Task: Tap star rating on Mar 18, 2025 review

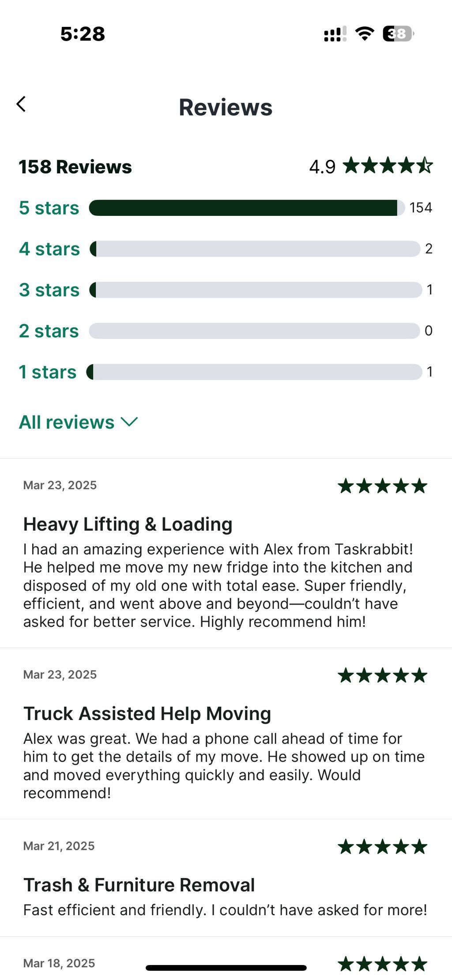Action: coord(383,964)
